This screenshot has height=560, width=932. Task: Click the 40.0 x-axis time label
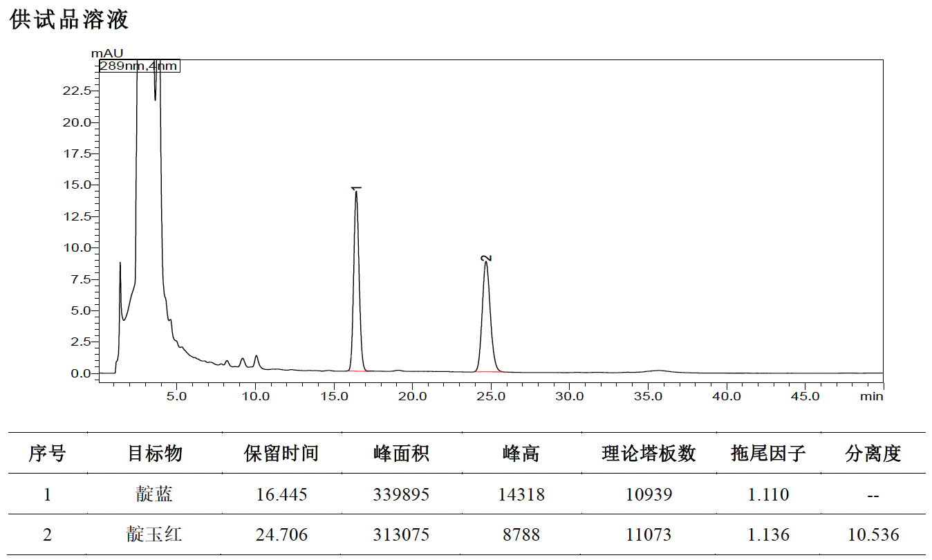pyautogui.click(x=727, y=396)
